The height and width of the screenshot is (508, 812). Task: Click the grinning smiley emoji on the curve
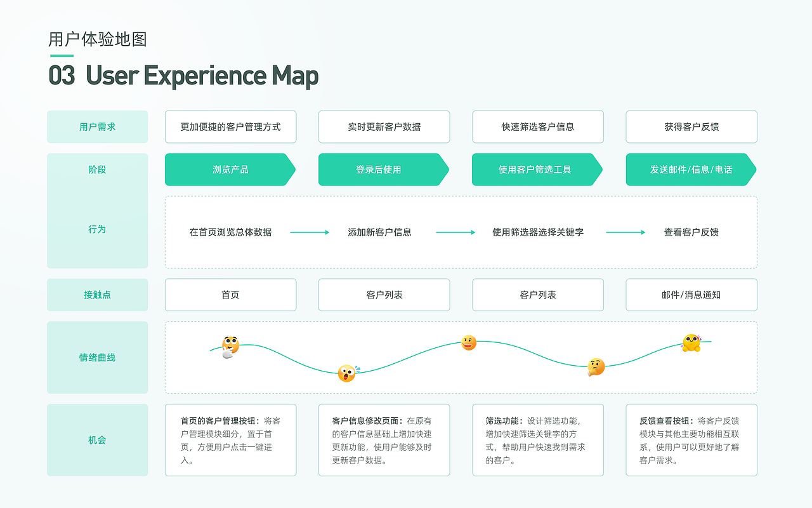469,343
